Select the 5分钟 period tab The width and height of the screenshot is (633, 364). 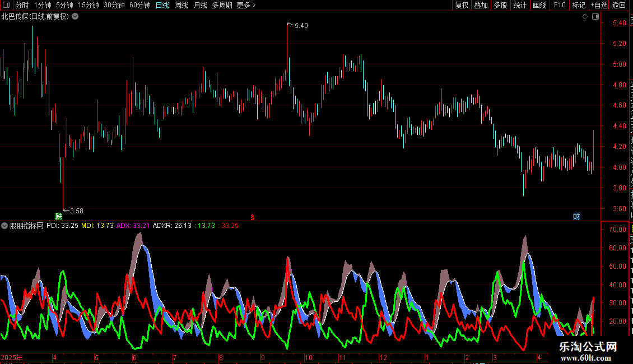(64, 5)
